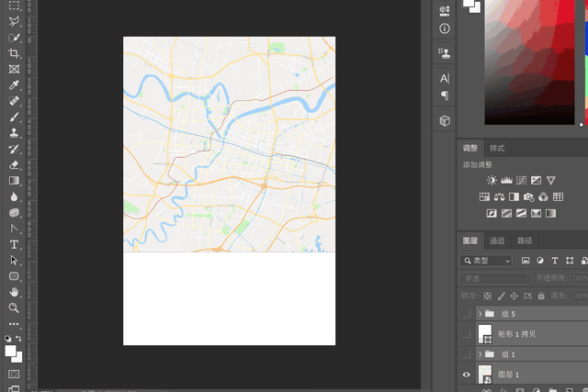Pick the Horizontal Type tool

(x=14, y=245)
